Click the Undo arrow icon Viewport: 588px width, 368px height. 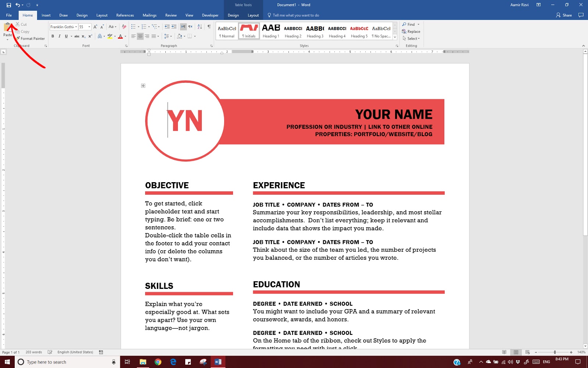click(x=18, y=5)
